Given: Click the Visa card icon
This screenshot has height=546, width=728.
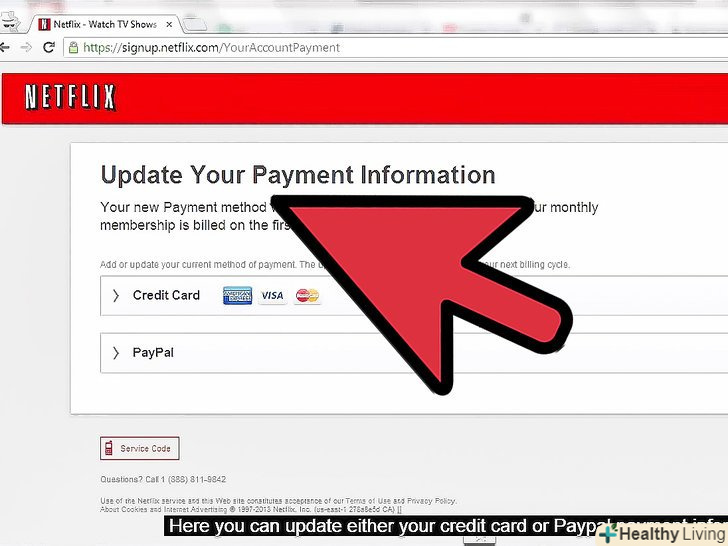Looking at the screenshot, I should tap(272, 295).
